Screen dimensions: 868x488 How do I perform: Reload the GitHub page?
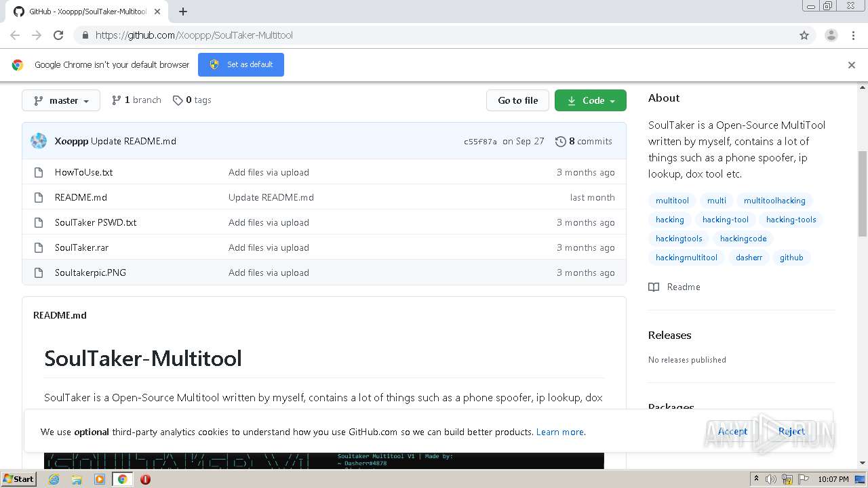pyautogui.click(x=58, y=35)
